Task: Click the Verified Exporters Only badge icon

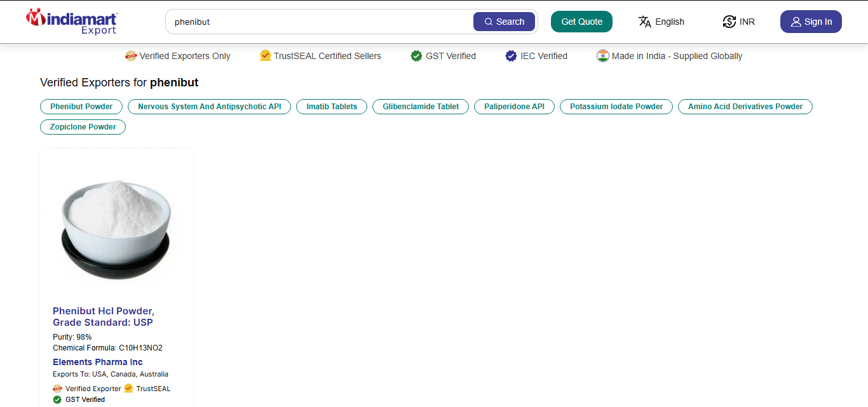Action: 131,56
